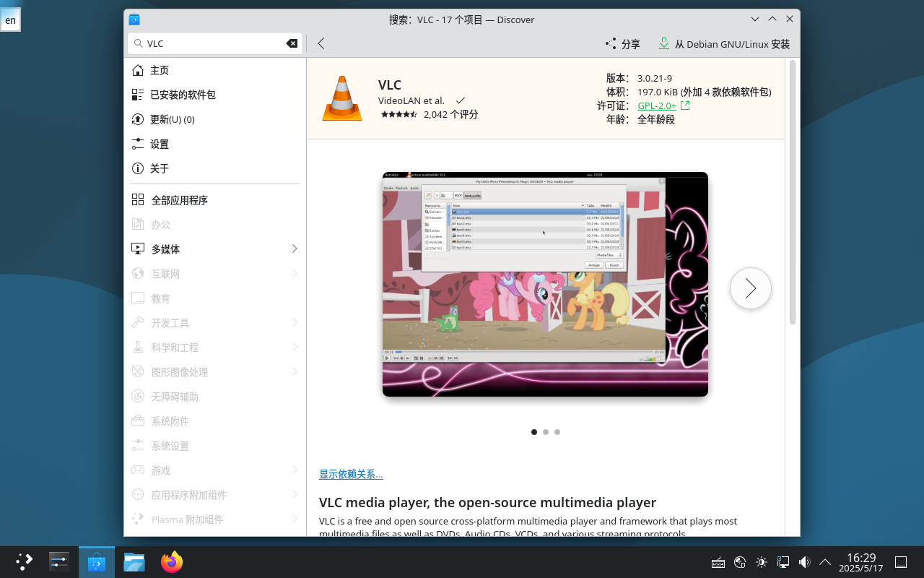Click the green install download icon
This screenshot has width=924, height=578.
[x=664, y=43]
